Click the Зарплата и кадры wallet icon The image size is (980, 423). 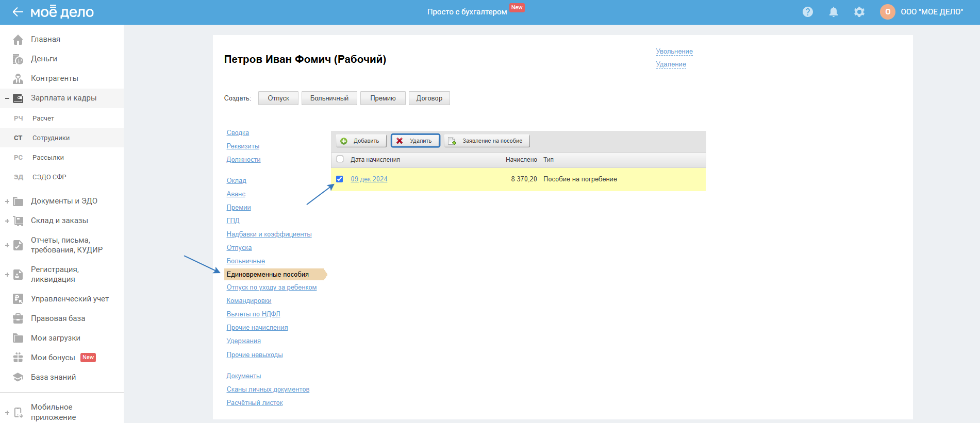(x=18, y=98)
